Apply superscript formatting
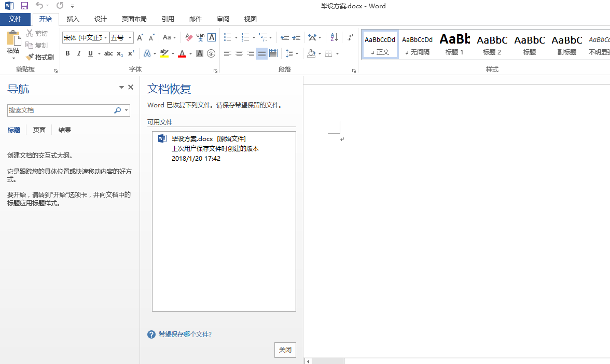Image resolution: width=610 pixels, height=364 pixels. coord(131,53)
